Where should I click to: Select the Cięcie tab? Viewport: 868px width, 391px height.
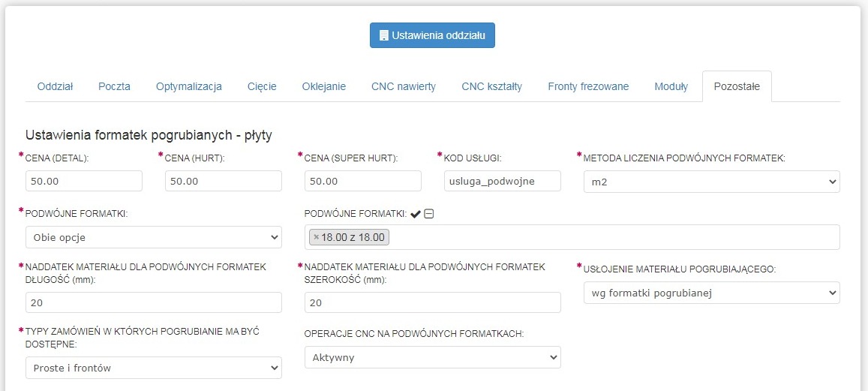pyautogui.click(x=262, y=86)
